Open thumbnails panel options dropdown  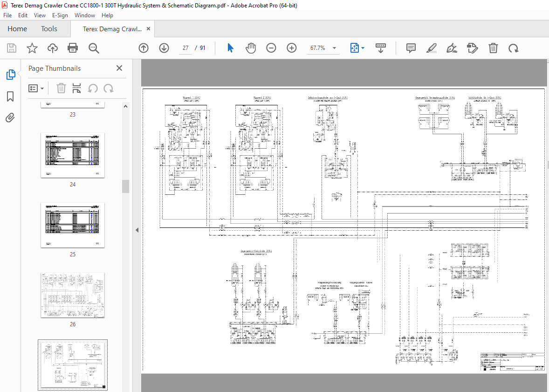[36, 88]
